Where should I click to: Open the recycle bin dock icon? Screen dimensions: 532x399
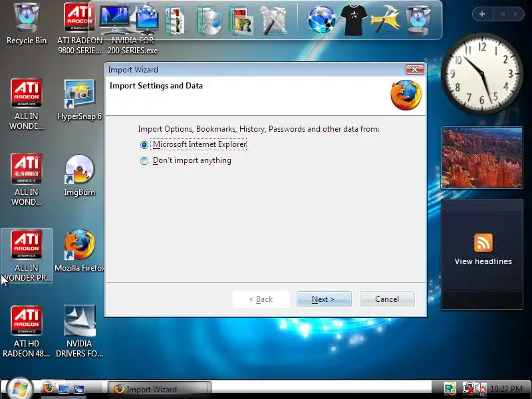pyautogui.click(x=418, y=20)
